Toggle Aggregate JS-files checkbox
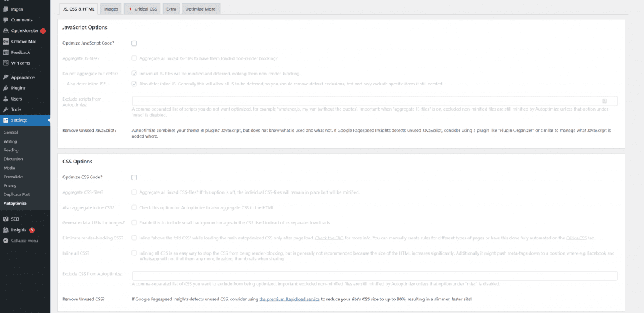The width and height of the screenshot is (644, 313). click(135, 58)
